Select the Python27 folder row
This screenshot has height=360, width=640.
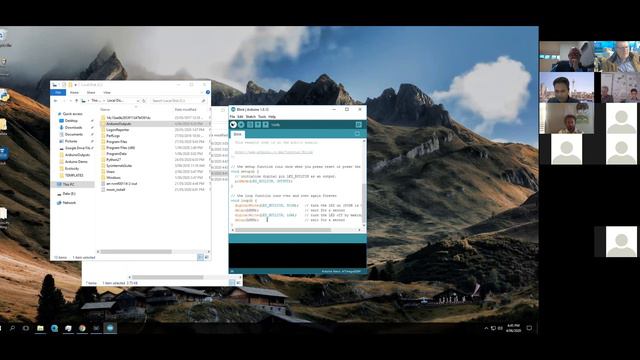155,160
